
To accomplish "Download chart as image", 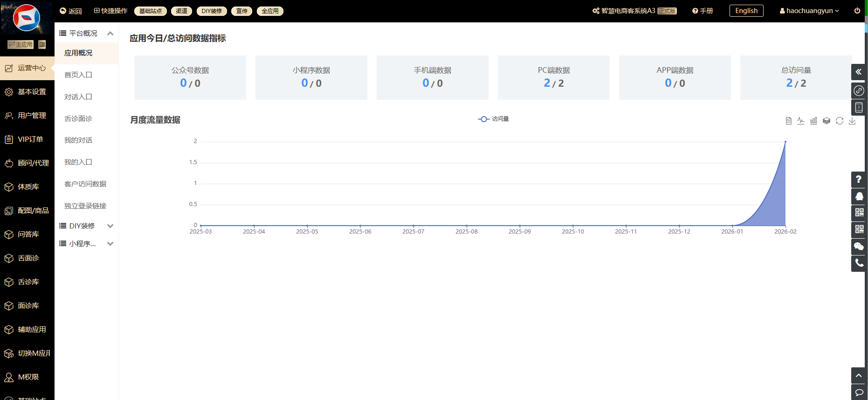I will [852, 121].
